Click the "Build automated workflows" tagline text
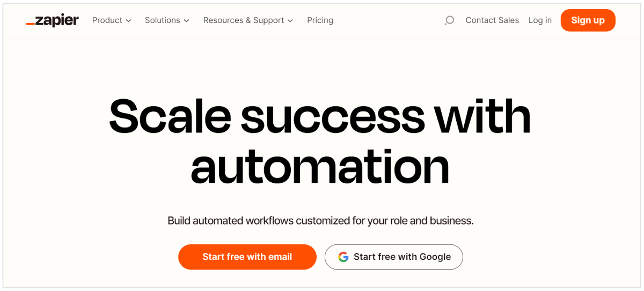Screen dimensions: 644x291 coord(231,220)
